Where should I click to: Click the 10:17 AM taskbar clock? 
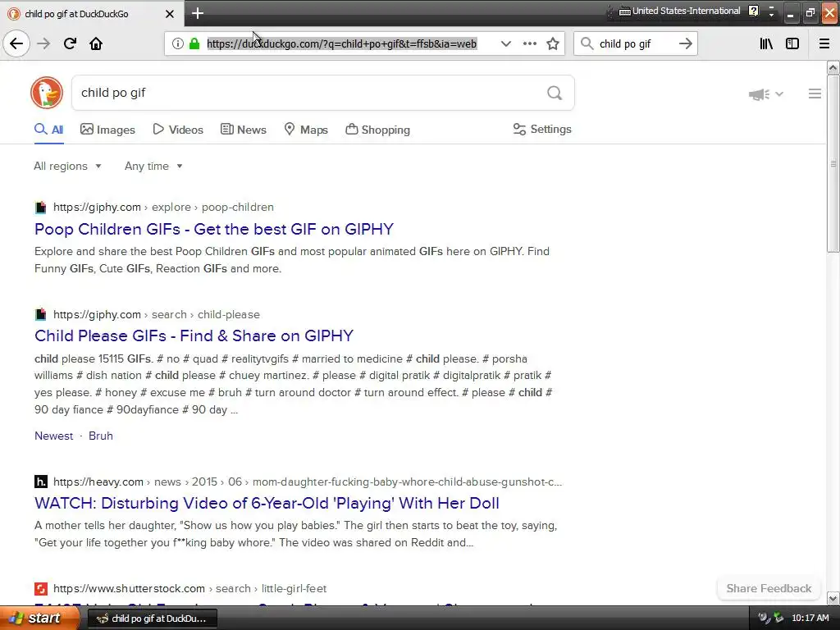810,619
